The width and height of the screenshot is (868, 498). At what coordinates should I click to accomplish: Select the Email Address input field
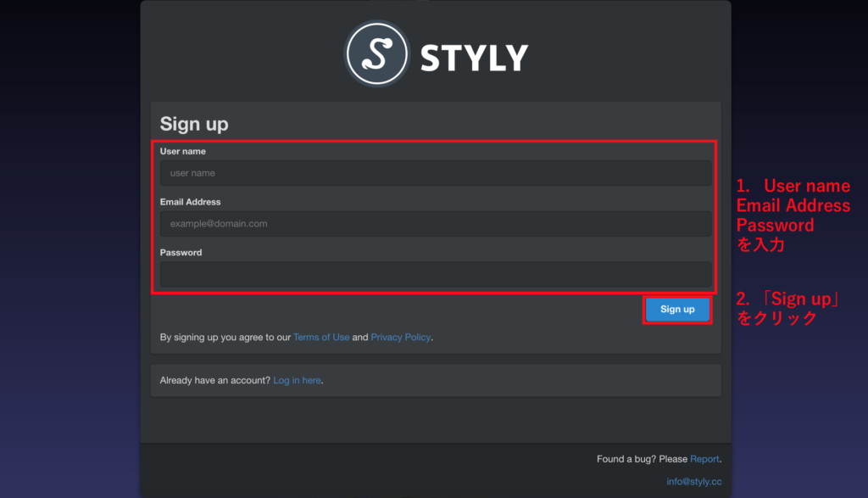click(x=436, y=224)
